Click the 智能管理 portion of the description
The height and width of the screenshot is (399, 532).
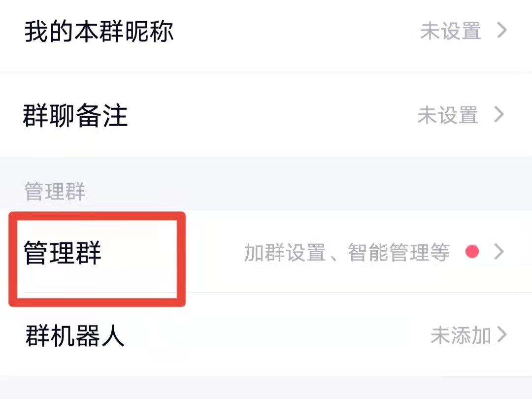click(x=389, y=252)
